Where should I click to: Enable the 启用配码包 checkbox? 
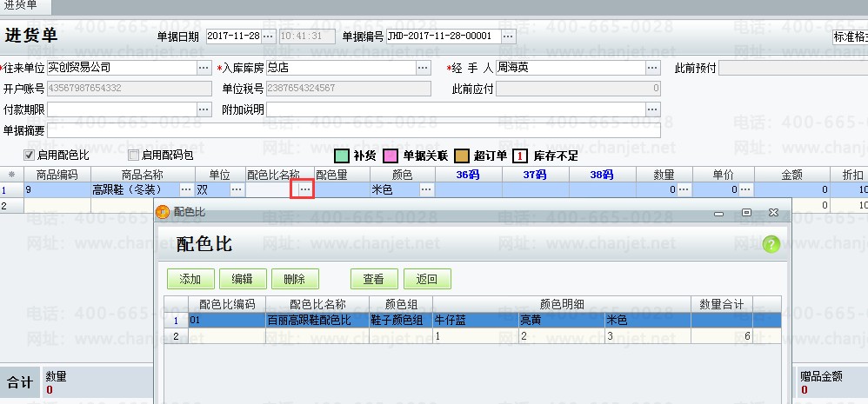(133, 156)
